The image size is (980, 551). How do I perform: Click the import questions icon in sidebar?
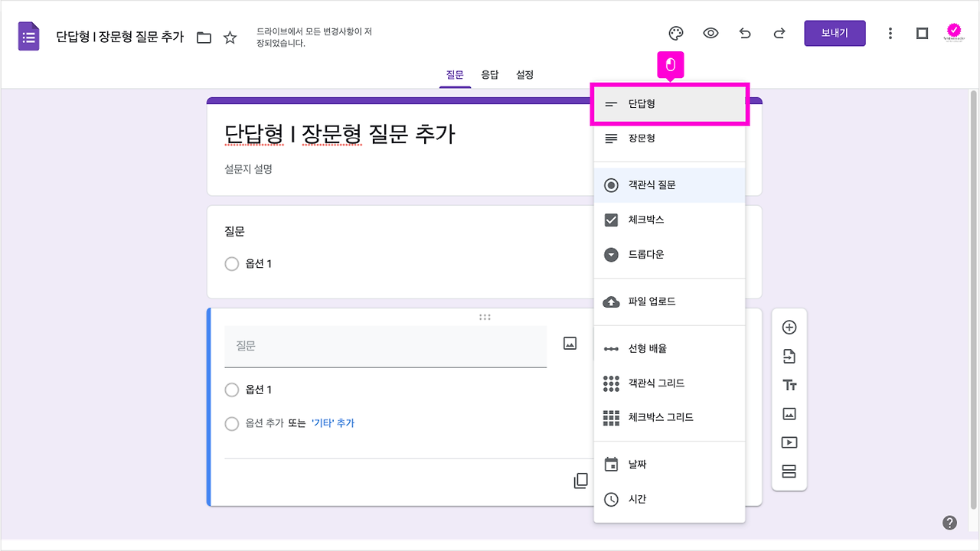click(x=789, y=356)
